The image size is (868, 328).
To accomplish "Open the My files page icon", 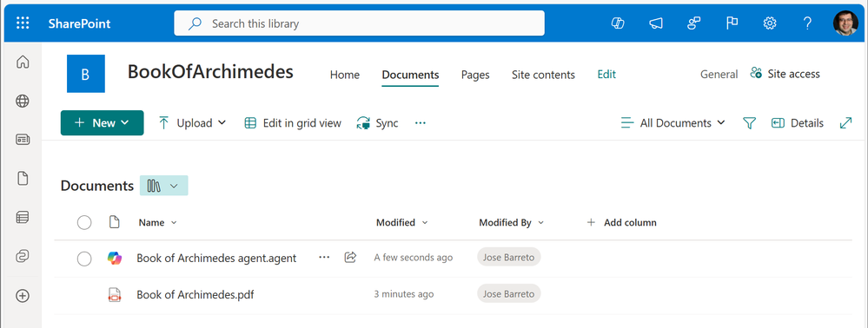I will (x=23, y=179).
